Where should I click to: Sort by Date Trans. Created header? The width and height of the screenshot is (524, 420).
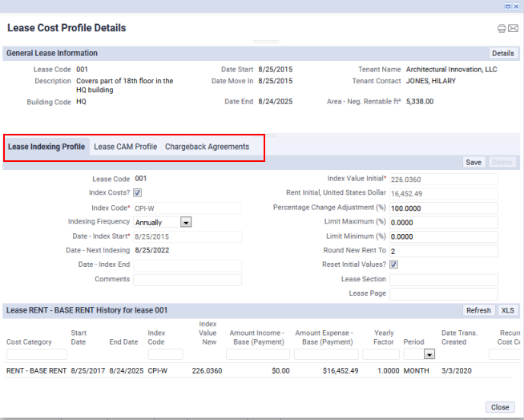(460, 337)
